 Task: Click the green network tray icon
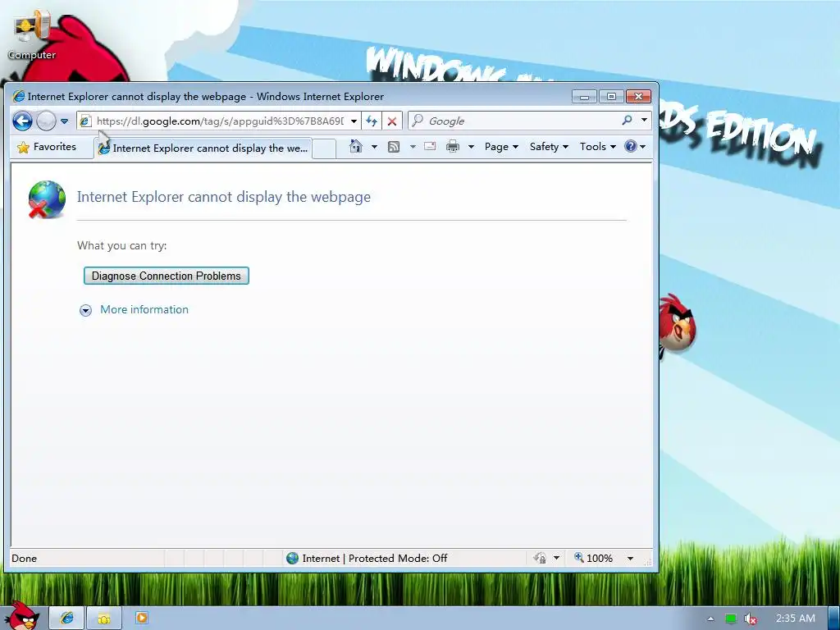pyautogui.click(x=731, y=619)
